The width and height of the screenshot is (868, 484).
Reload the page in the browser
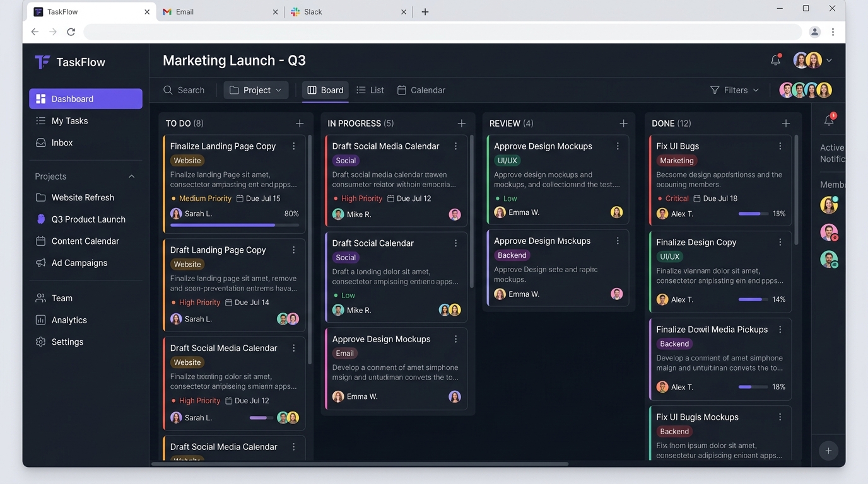coord(71,32)
